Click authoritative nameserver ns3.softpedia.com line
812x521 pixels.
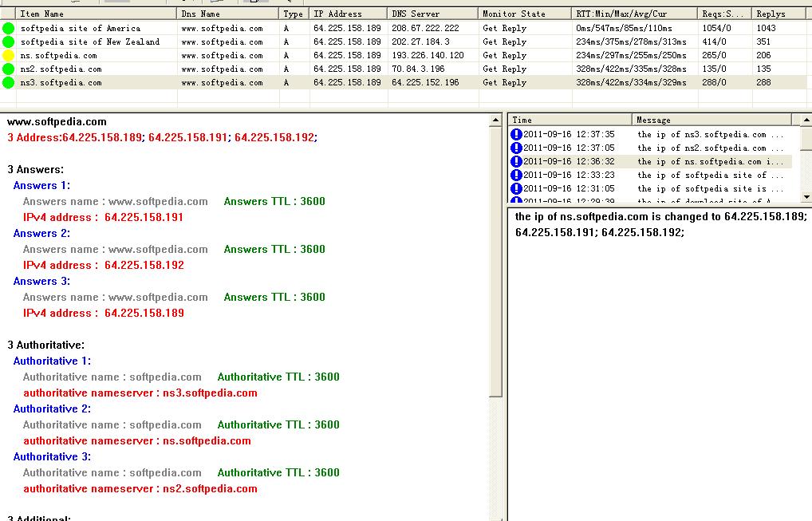point(140,393)
